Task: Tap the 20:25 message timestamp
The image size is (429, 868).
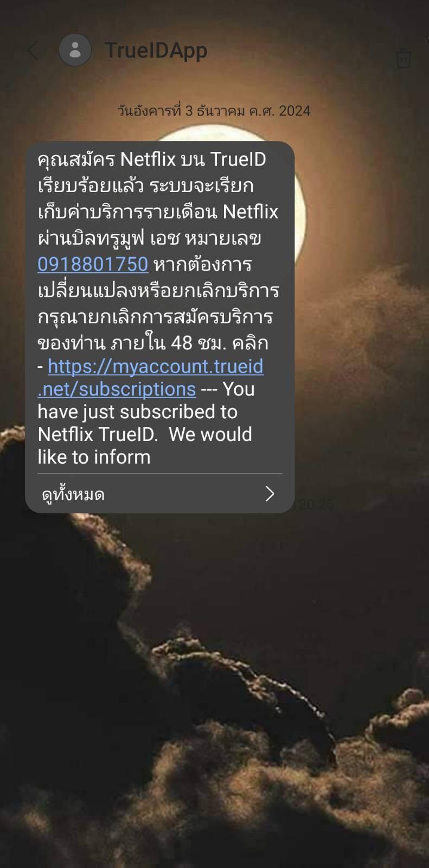Action: [316, 505]
